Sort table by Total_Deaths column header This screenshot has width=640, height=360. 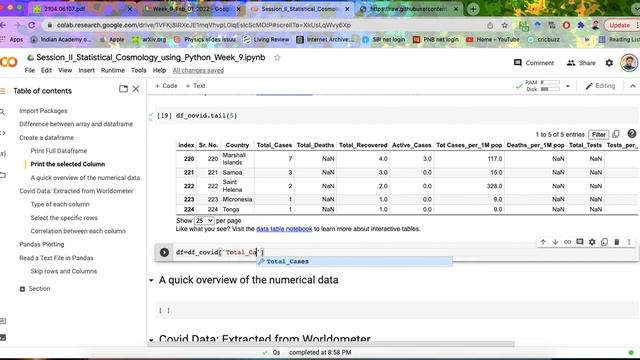(x=315, y=145)
